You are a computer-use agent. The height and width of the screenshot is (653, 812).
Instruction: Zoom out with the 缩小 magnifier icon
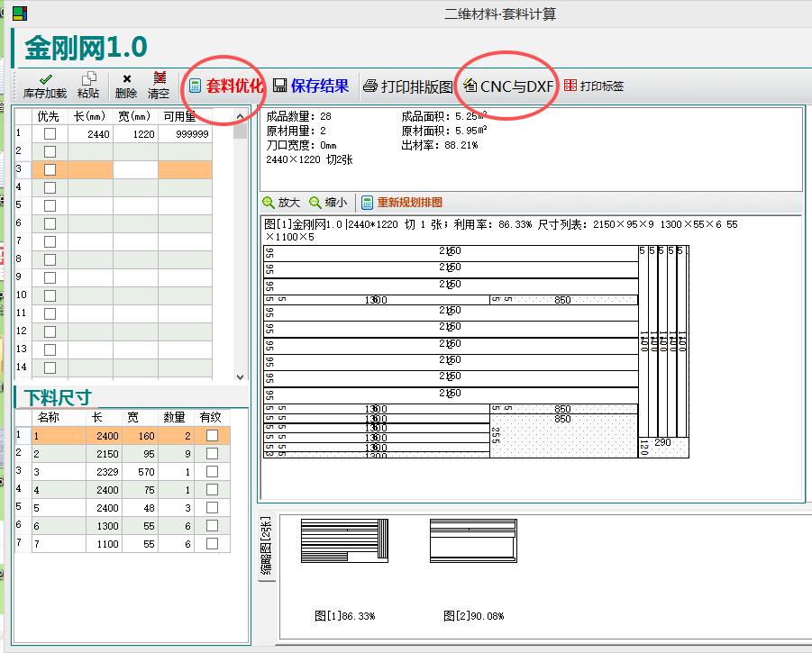[x=315, y=203]
